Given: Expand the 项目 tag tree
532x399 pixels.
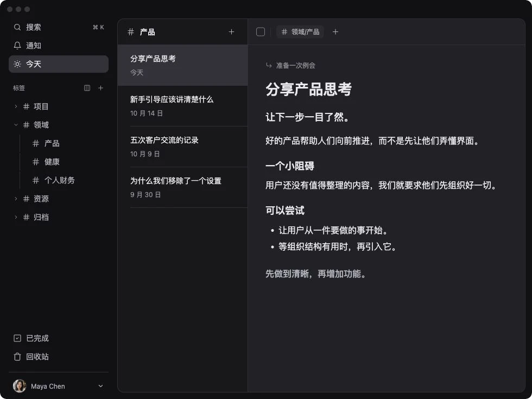Looking at the screenshot, I should tap(16, 106).
